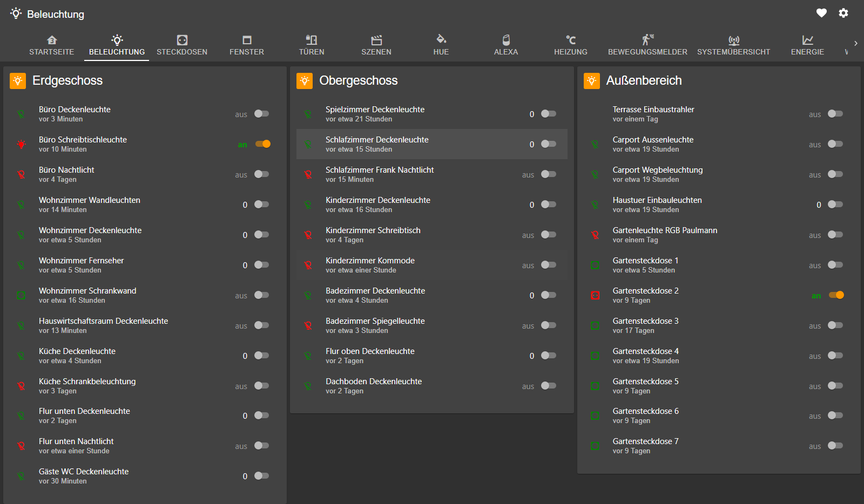864x504 pixels.
Task: Open the Türen tab
Action: (x=312, y=45)
